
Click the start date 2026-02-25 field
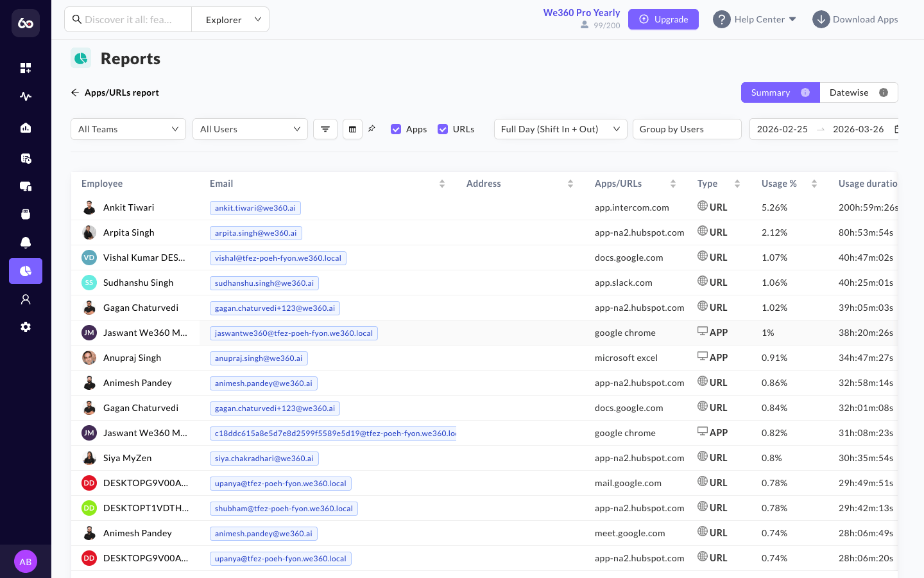tap(782, 129)
